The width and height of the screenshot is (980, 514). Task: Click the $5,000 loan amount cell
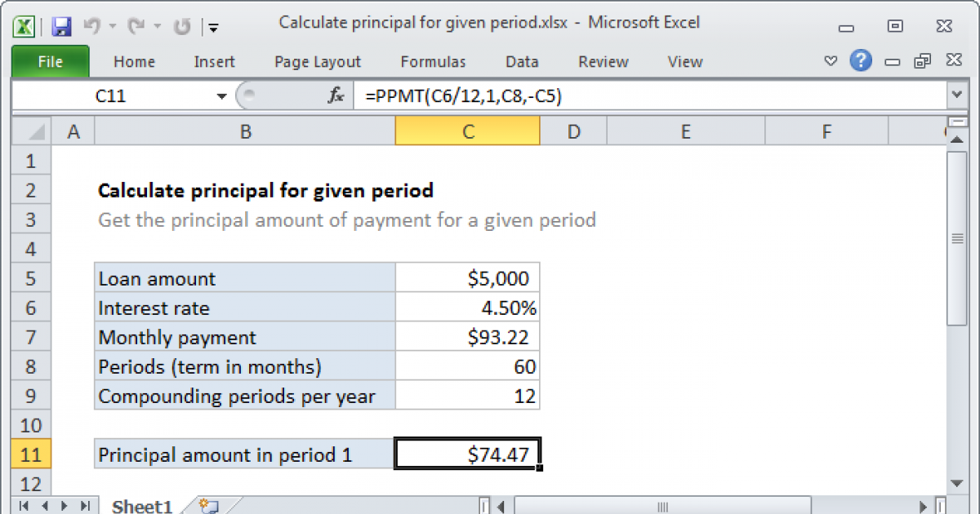pos(468,278)
